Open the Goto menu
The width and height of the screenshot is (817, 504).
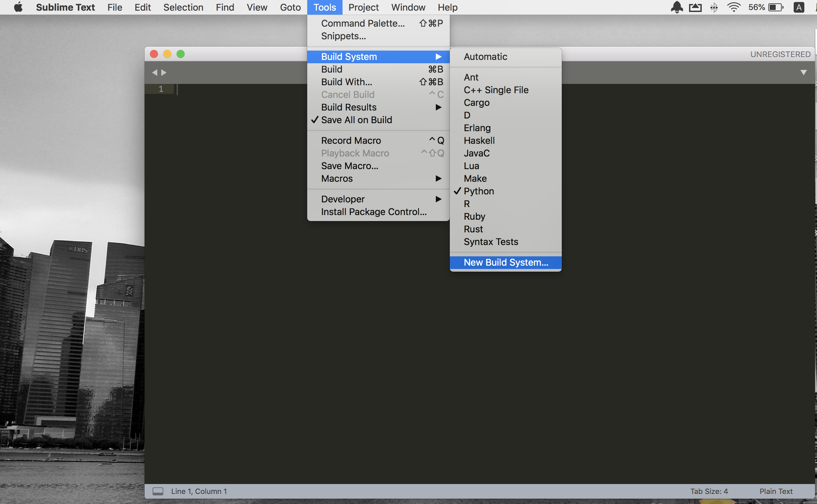(x=290, y=7)
